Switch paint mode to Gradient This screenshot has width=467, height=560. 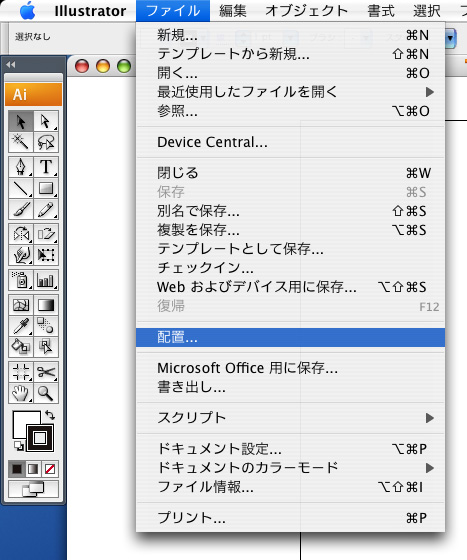[33, 469]
